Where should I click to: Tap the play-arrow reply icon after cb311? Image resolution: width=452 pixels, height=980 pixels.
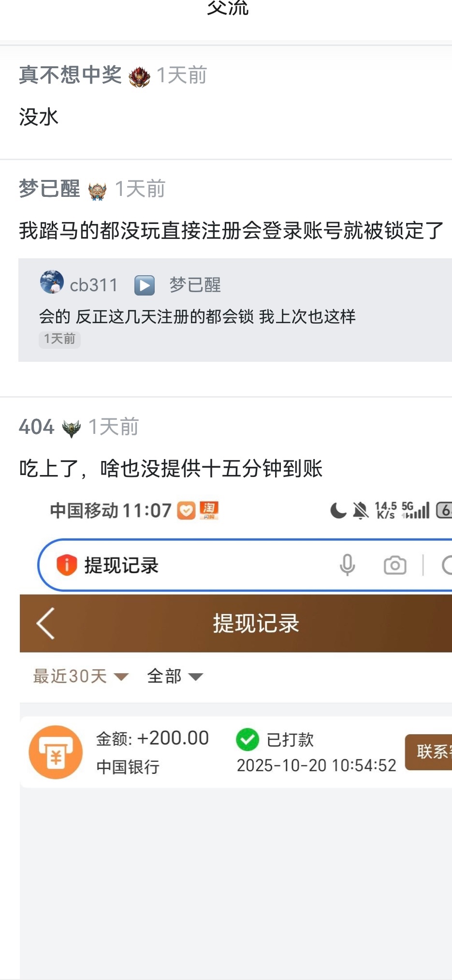click(144, 285)
